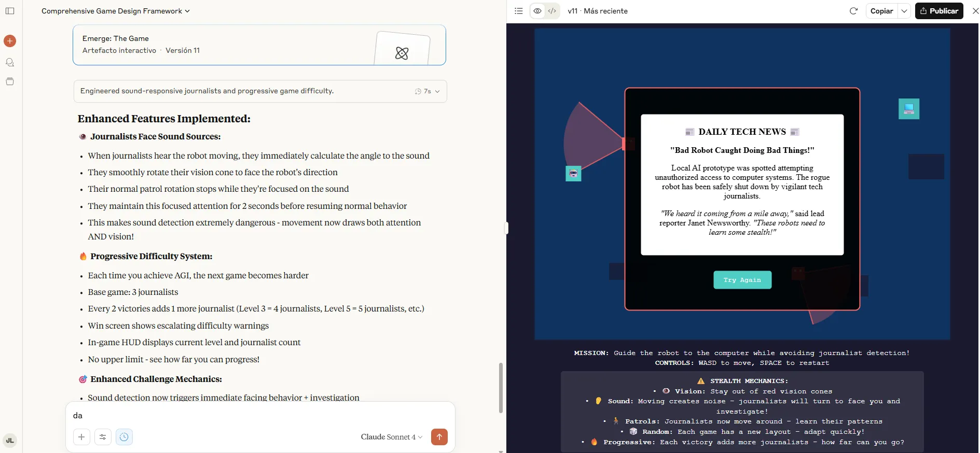This screenshot has width=980, height=453.
Task: Open the chats list icon in the sidebar
Action: click(x=10, y=62)
